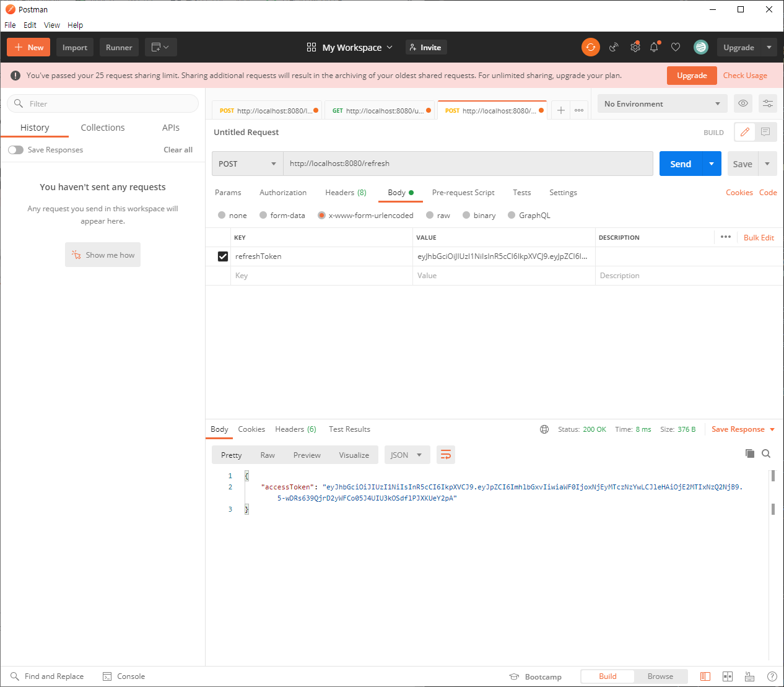This screenshot has height=687, width=784.
Task: Toggle the wrap lines icon in response
Action: click(445, 455)
